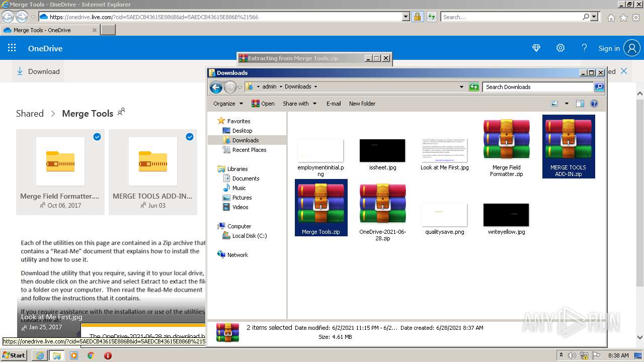Viewport: 644px width, 362px height.
Task: Click Internet Explorer icon in taskbar
Action: (40, 355)
